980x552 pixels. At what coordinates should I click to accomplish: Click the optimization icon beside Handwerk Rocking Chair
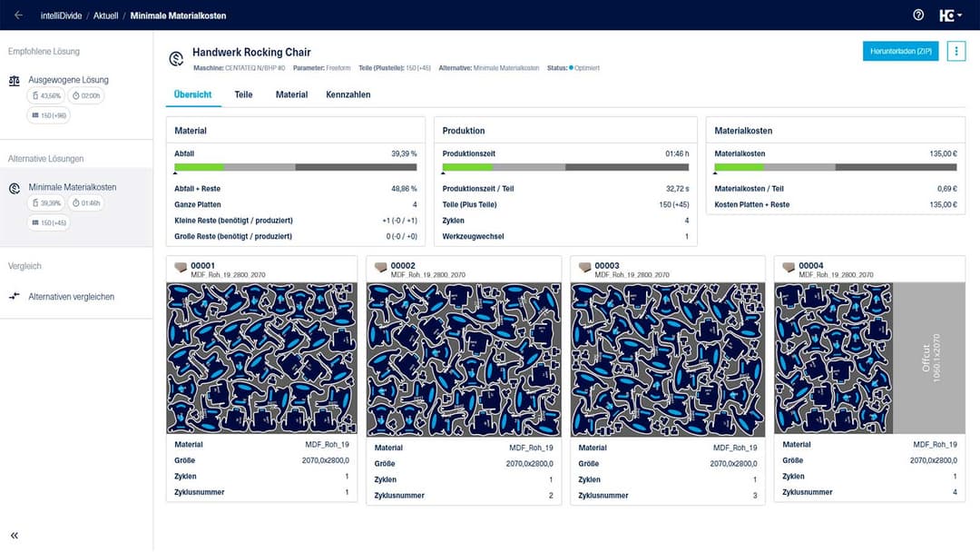176,59
